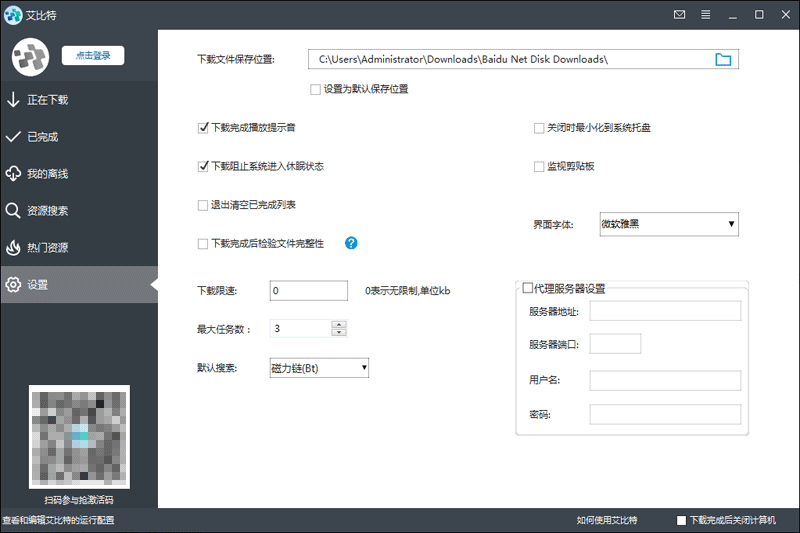Screen dimensions: 800x533
Task: Click the 点击登录 login button
Action: [93, 55]
